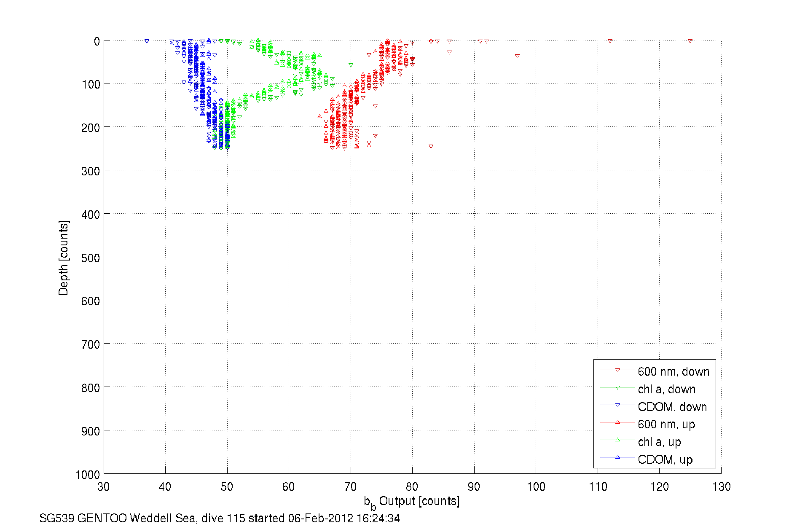Image resolution: width=797 pixels, height=532 pixels.
Task: Click the y-axis tick label 900
Action: click(91, 431)
